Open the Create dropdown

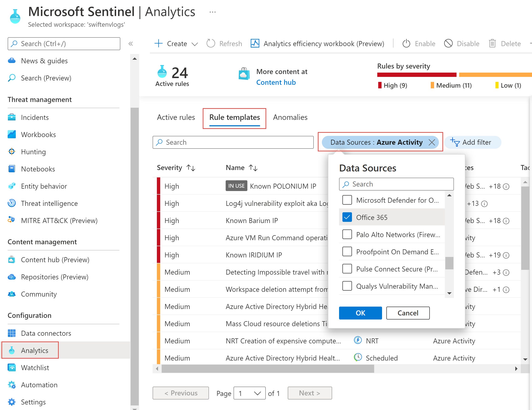point(176,44)
